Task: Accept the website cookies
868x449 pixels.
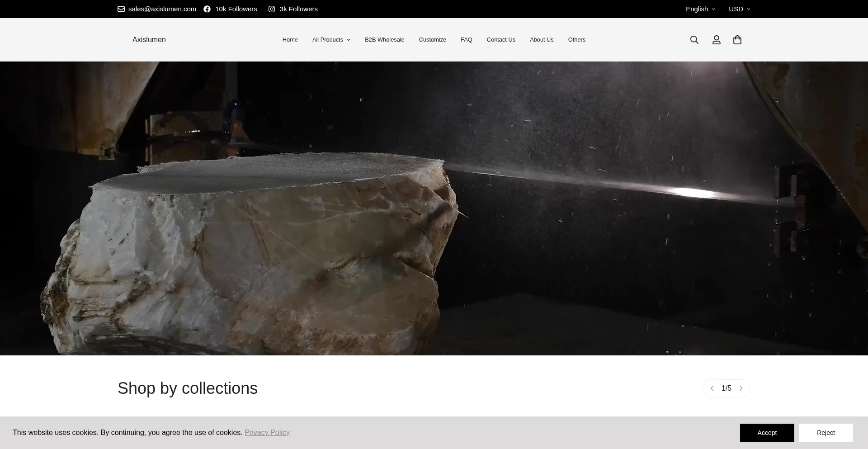Action: [767, 433]
